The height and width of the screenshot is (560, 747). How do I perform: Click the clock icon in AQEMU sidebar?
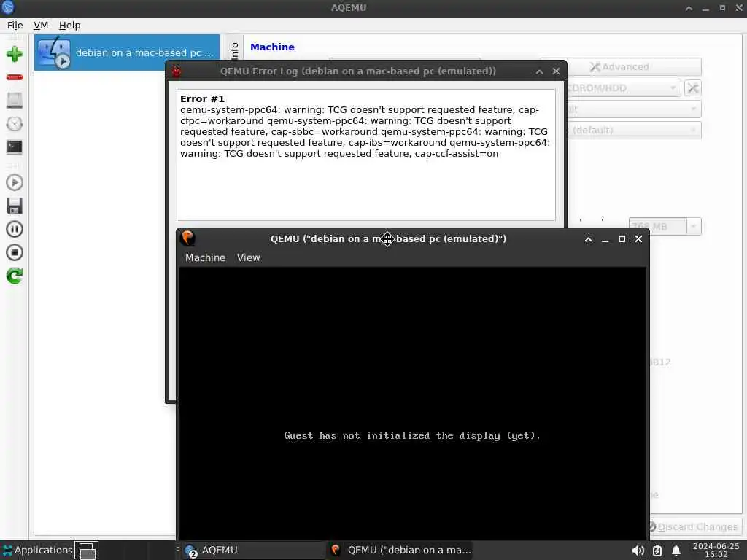point(15,124)
